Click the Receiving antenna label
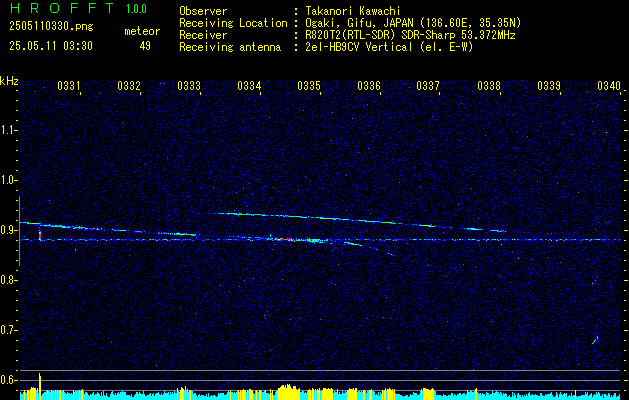This screenshot has width=629, height=400. click(230, 47)
